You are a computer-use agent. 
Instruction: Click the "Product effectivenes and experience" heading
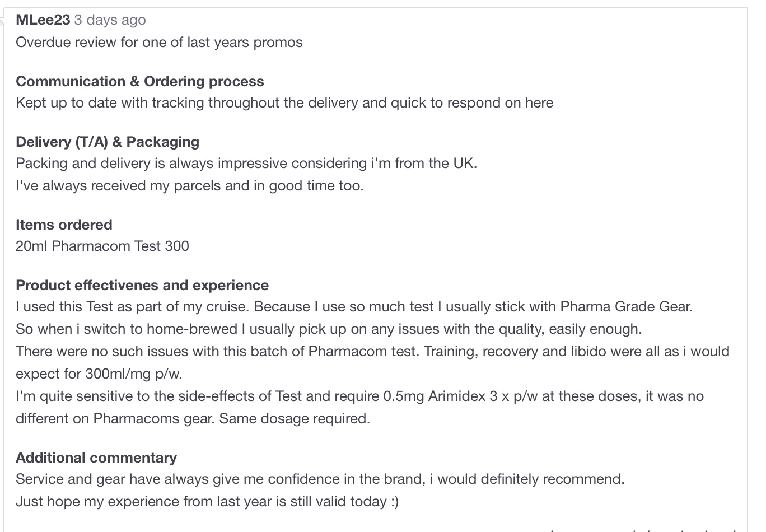142,285
